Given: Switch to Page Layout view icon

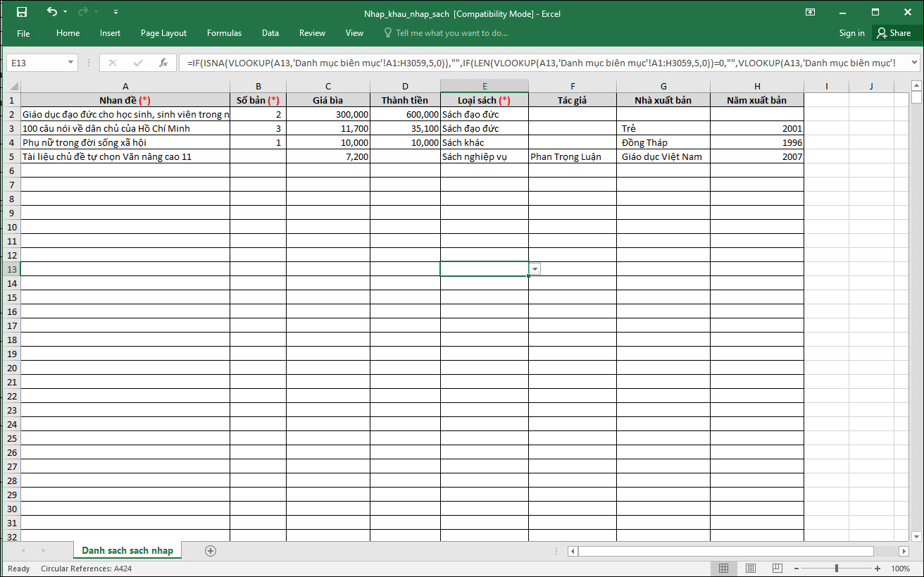Looking at the screenshot, I should (751, 569).
